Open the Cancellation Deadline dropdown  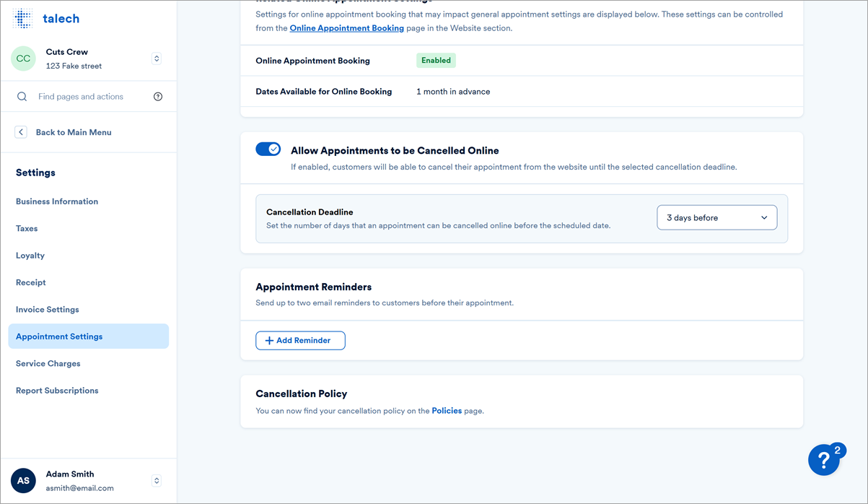(x=716, y=217)
